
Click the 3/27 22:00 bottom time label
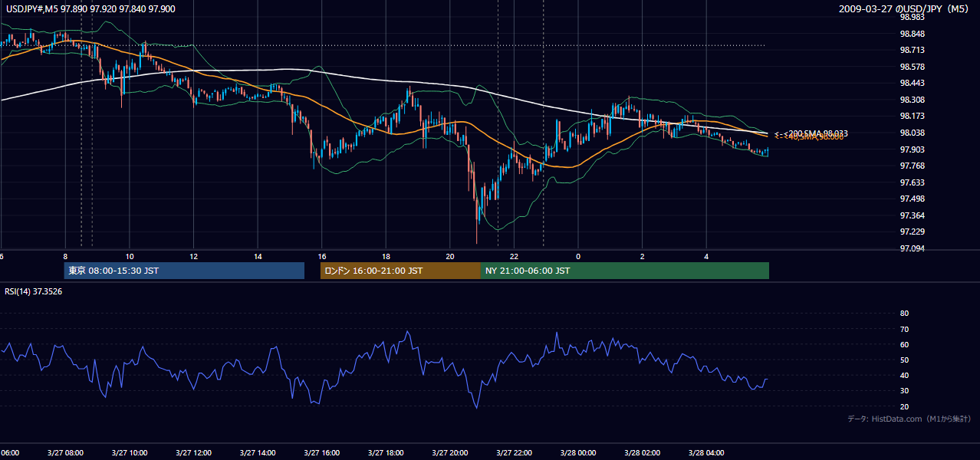click(514, 453)
